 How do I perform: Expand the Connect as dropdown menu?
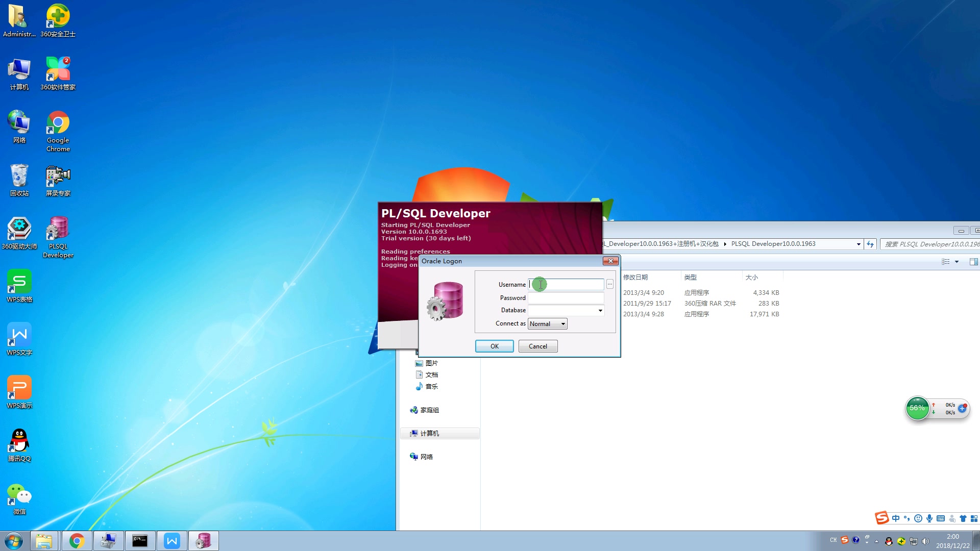pyautogui.click(x=562, y=323)
